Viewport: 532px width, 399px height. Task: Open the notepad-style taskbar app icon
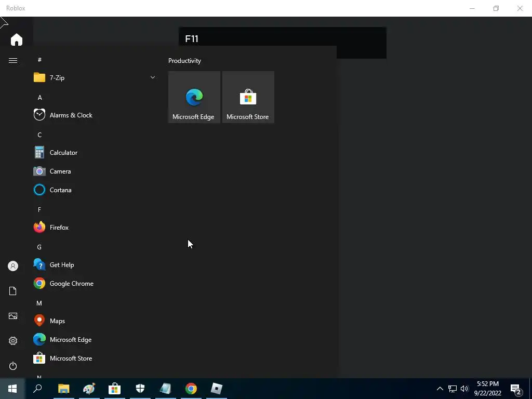click(166, 389)
